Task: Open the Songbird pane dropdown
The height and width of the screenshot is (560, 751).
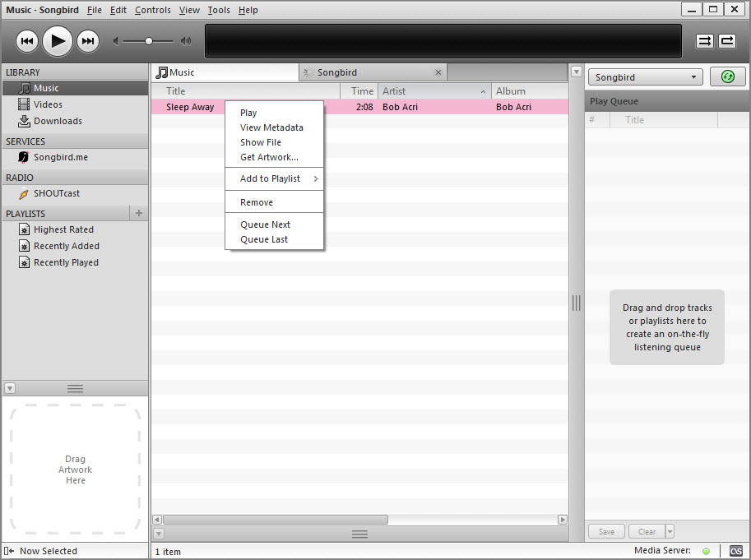Action: pyautogui.click(x=645, y=77)
